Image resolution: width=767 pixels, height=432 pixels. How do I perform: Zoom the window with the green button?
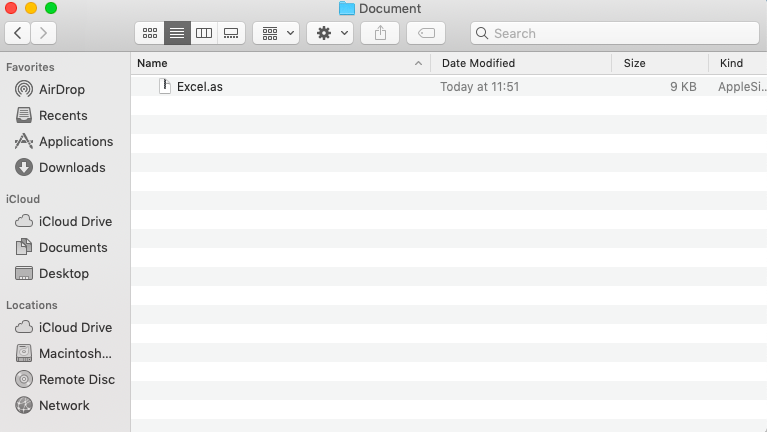[x=51, y=8]
